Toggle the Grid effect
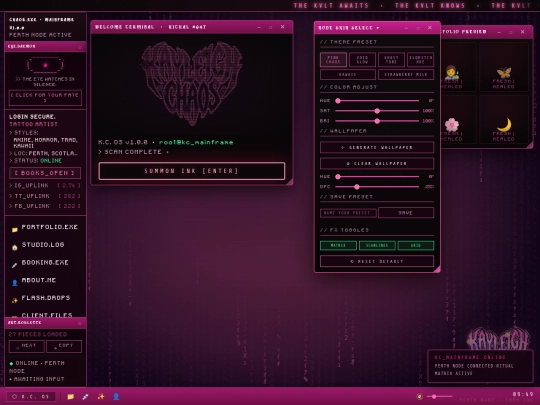The image size is (540, 405). pos(416,246)
